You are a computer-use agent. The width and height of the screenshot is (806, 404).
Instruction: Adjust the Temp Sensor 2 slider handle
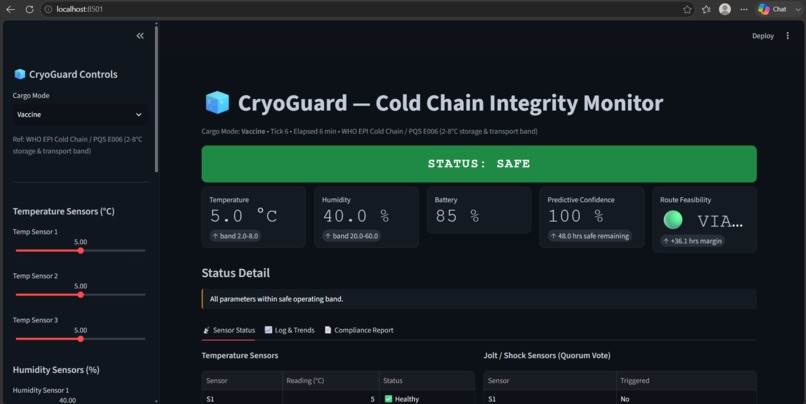coord(81,295)
